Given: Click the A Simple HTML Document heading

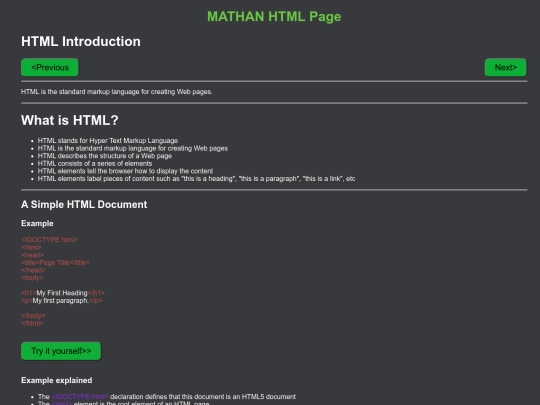Looking at the screenshot, I should 84,204.
